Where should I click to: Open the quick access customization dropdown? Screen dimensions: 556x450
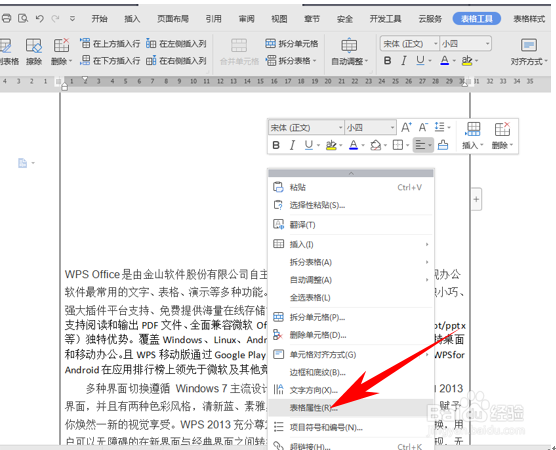click(x=72, y=18)
